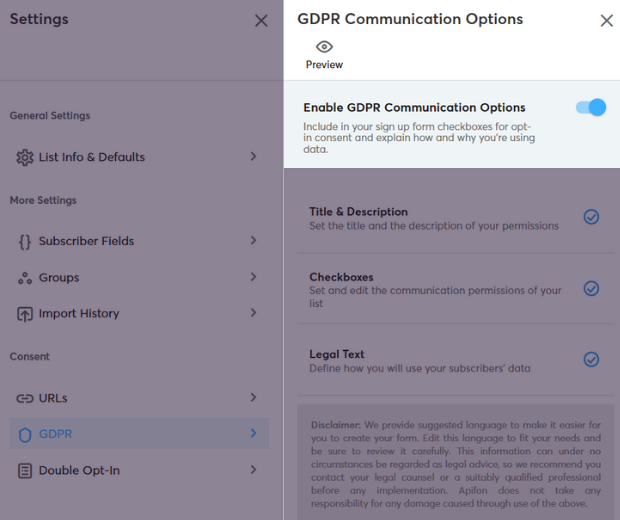
Task: Expand the Double Opt-In chevron arrow
Action: pos(253,469)
